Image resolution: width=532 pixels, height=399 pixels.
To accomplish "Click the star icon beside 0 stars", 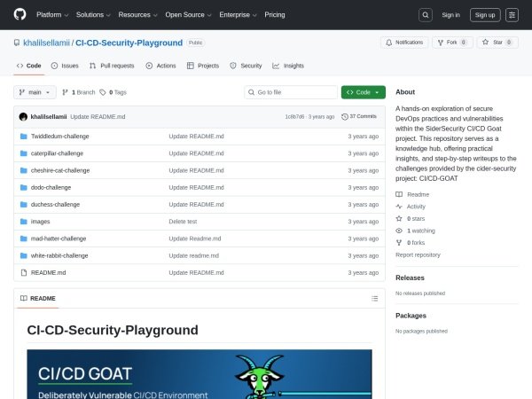I will coord(399,218).
